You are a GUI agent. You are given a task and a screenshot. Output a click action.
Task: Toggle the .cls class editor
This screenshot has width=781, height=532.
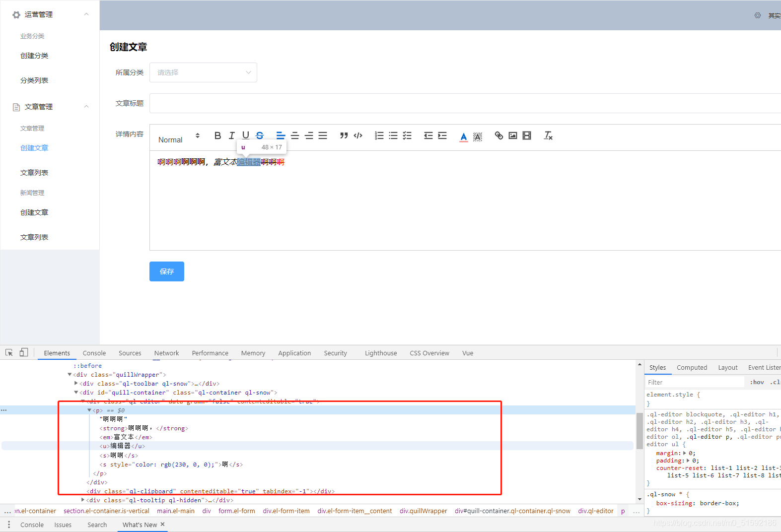pyautogui.click(x=776, y=382)
